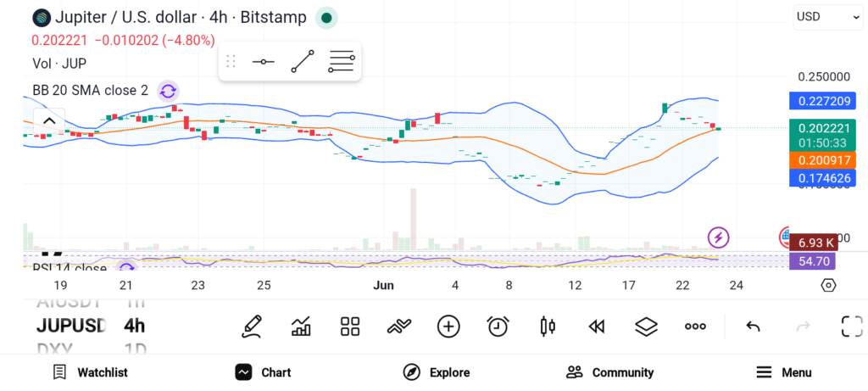Click the 0.250000 price axis label
The width and height of the screenshot is (868, 391).
click(824, 77)
